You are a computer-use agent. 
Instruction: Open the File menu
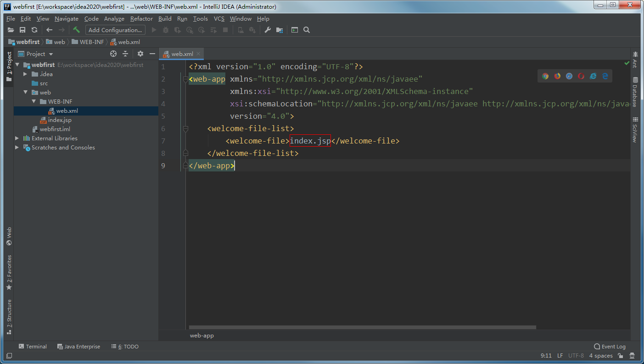click(x=11, y=19)
